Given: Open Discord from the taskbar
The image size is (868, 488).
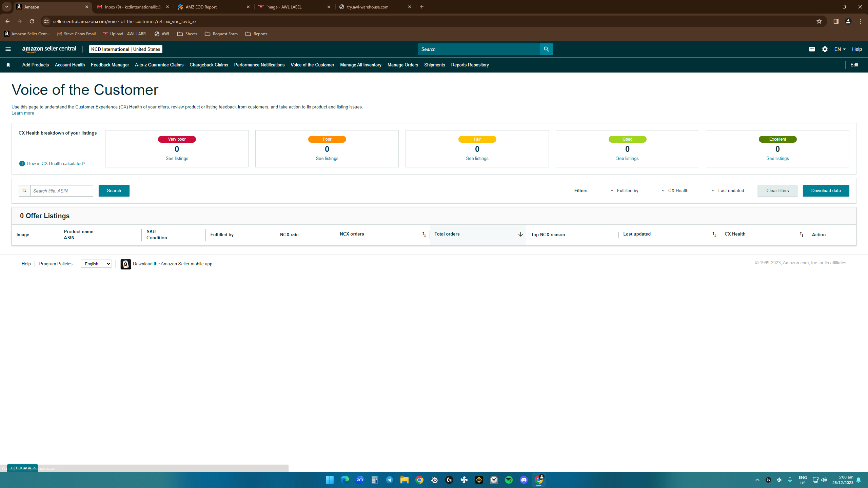Looking at the screenshot, I should point(524,480).
